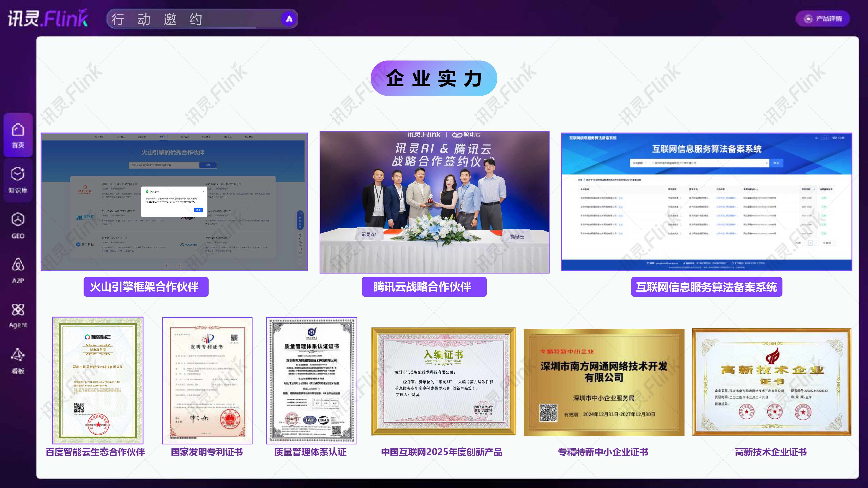Switch to the Agent sidebar icon
The image size is (868, 488).
point(18,316)
